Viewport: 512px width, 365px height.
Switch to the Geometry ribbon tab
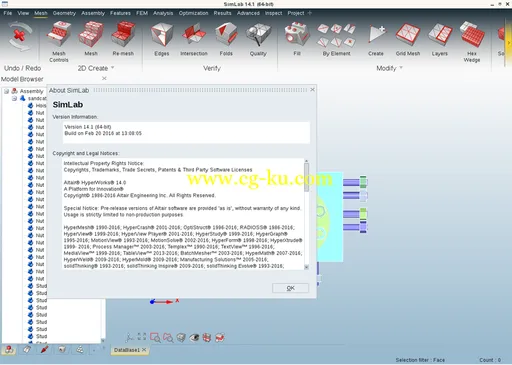click(64, 13)
